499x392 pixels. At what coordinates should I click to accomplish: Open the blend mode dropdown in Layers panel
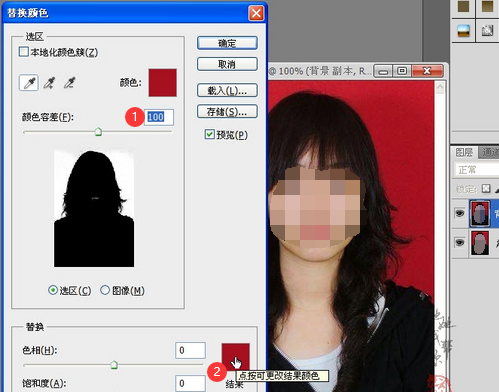477,170
